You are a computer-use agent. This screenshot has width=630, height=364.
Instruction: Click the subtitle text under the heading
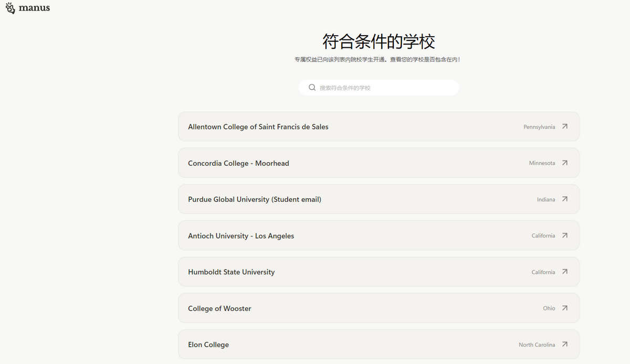click(377, 60)
